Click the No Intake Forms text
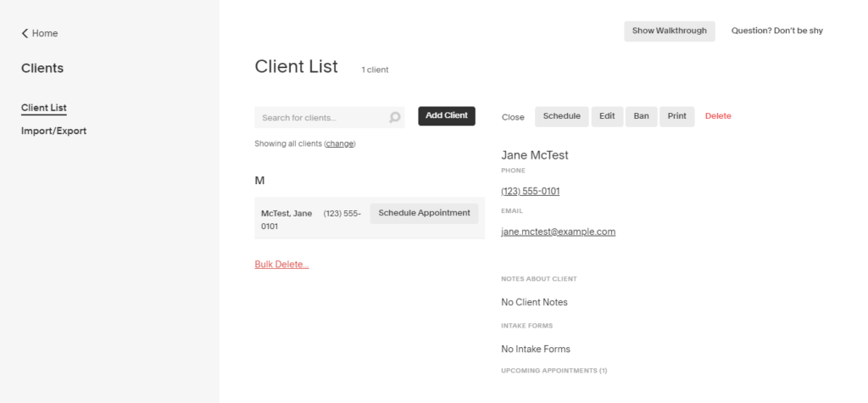 point(536,349)
